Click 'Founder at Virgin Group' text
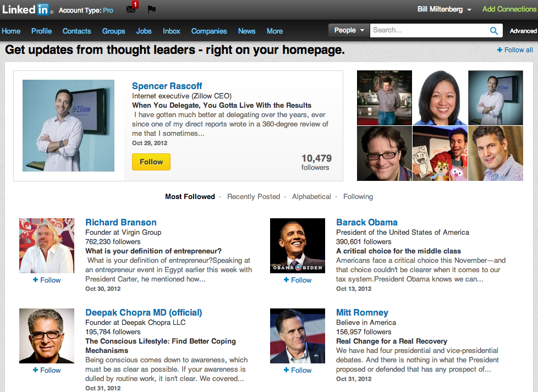This screenshot has height=392, width=538. pos(123,233)
